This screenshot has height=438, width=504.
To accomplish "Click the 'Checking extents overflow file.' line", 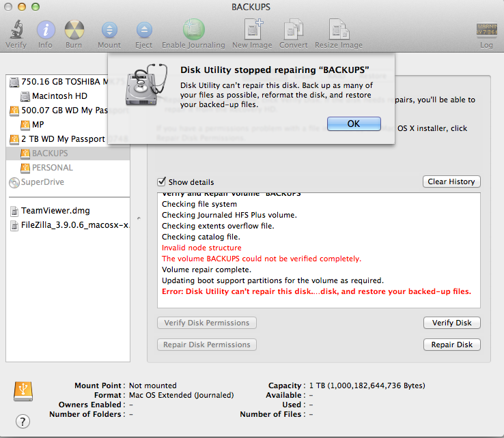I will pyautogui.click(x=218, y=226).
